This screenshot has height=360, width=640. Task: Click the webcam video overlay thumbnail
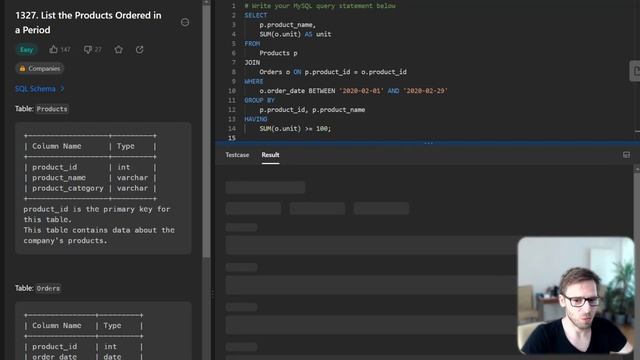pos(576,295)
